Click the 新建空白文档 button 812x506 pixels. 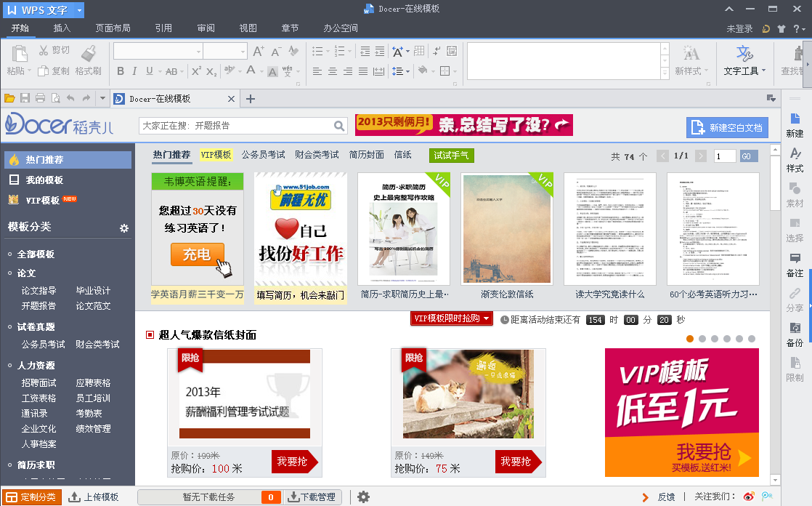pyautogui.click(x=727, y=127)
